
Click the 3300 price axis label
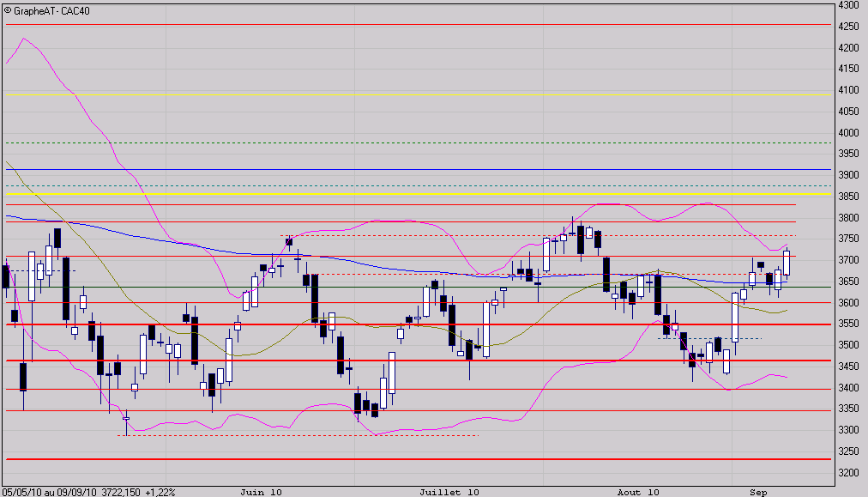tap(848, 430)
